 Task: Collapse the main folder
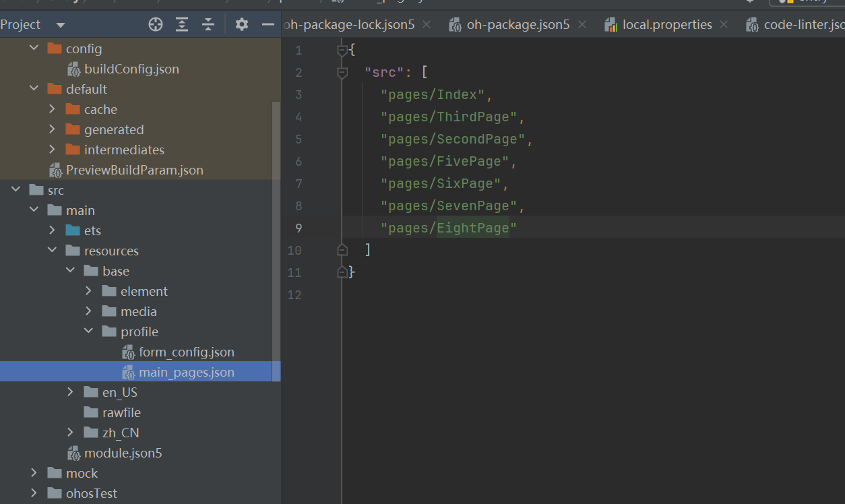tap(34, 210)
